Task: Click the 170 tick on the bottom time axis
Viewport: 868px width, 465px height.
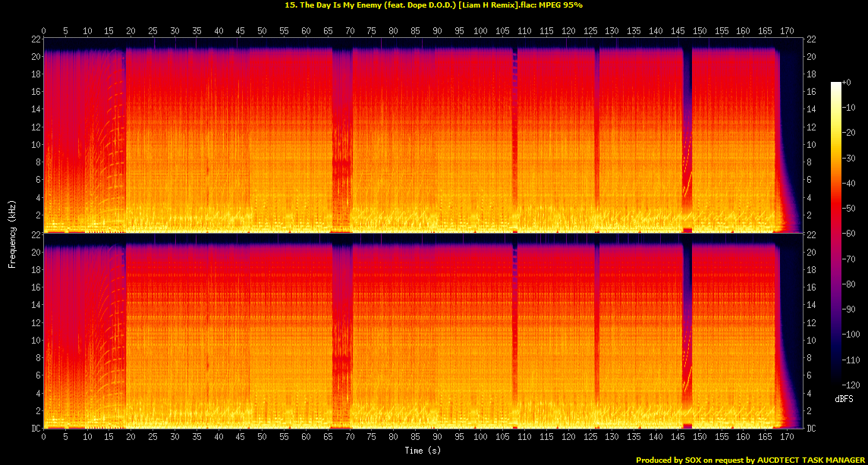Action: click(787, 438)
